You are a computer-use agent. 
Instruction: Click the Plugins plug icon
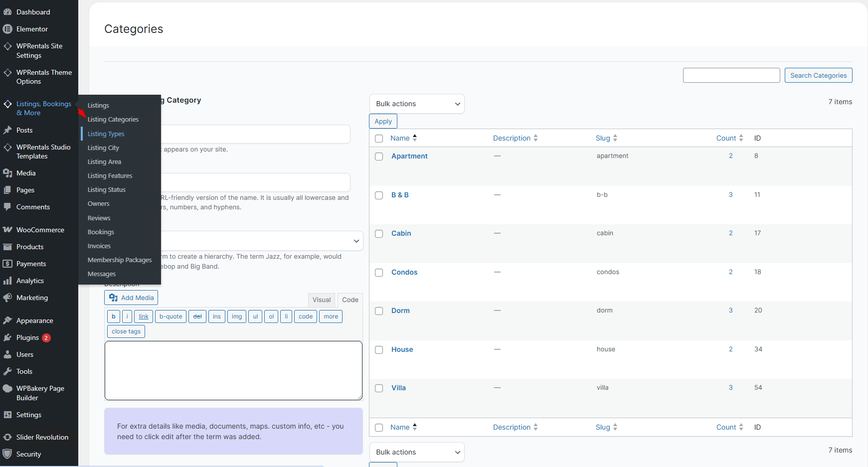tap(7, 337)
